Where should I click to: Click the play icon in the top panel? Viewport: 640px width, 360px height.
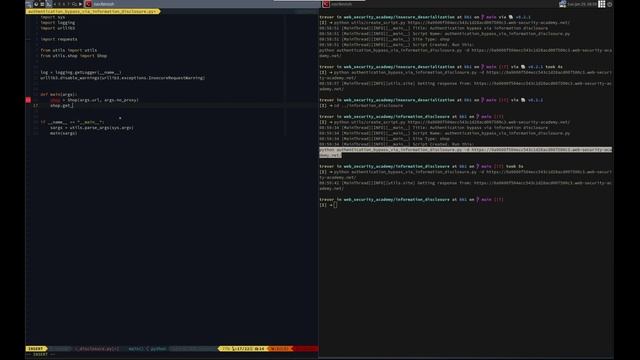coord(80,4)
